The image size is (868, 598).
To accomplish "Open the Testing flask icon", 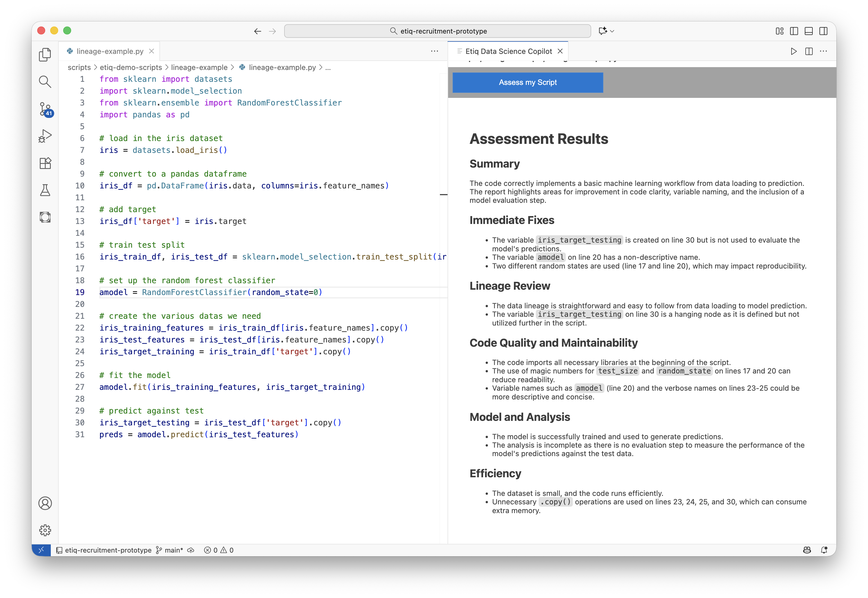I will (45, 190).
